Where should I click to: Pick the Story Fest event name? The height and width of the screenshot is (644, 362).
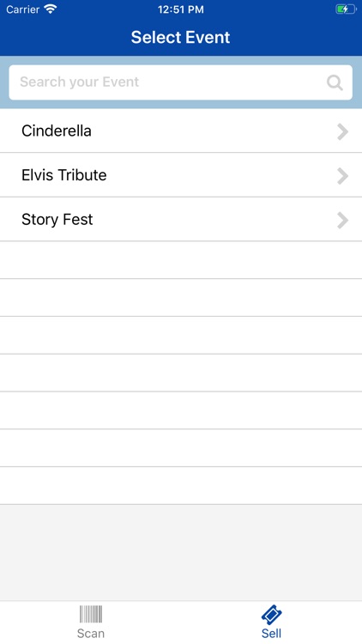(x=57, y=219)
